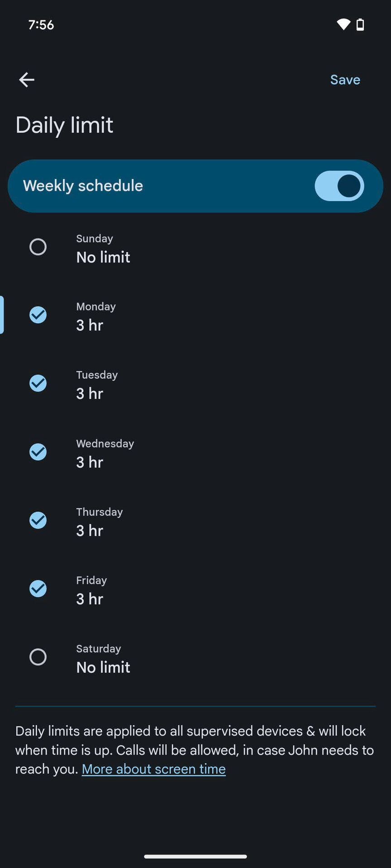Tap the Wi-Fi status icon
391x868 pixels.
pos(343,24)
